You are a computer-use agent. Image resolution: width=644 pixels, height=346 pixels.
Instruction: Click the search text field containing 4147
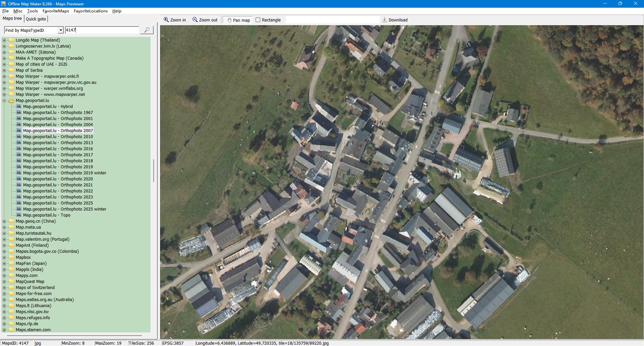click(x=102, y=30)
